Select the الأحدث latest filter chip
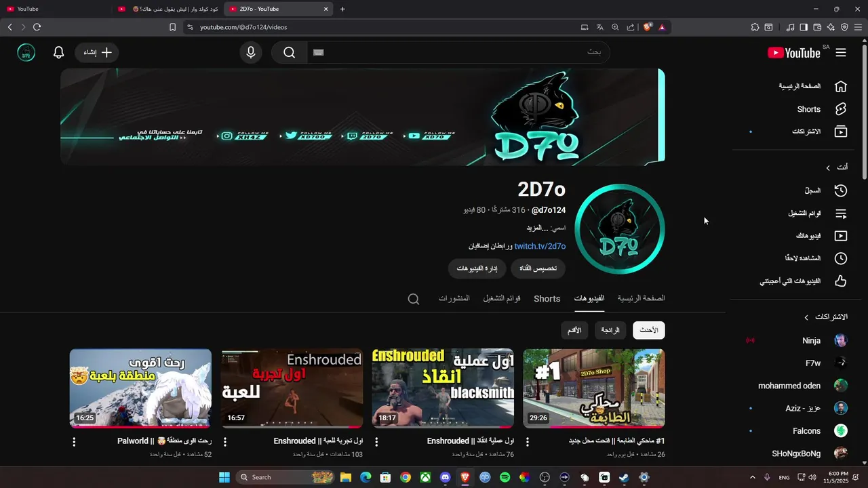 (649, 330)
